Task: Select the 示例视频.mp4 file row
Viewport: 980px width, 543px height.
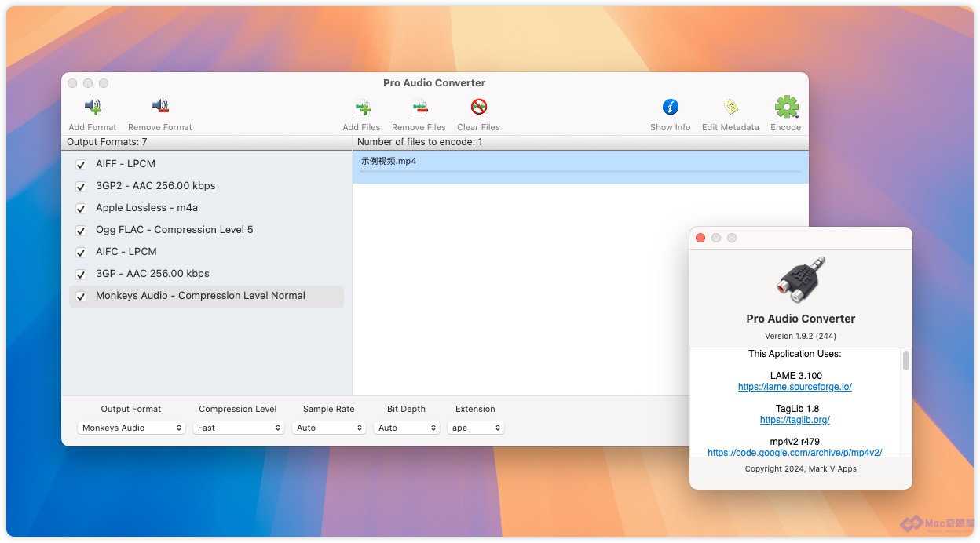Action: (x=580, y=167)
